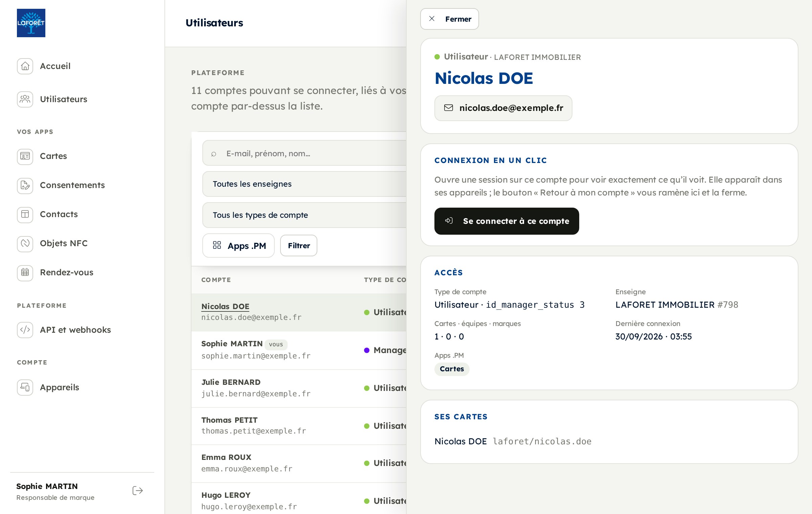Click the nicolas.doe@exemple.fr email chip
812x514 pixels.
click(x=503, y=108)
